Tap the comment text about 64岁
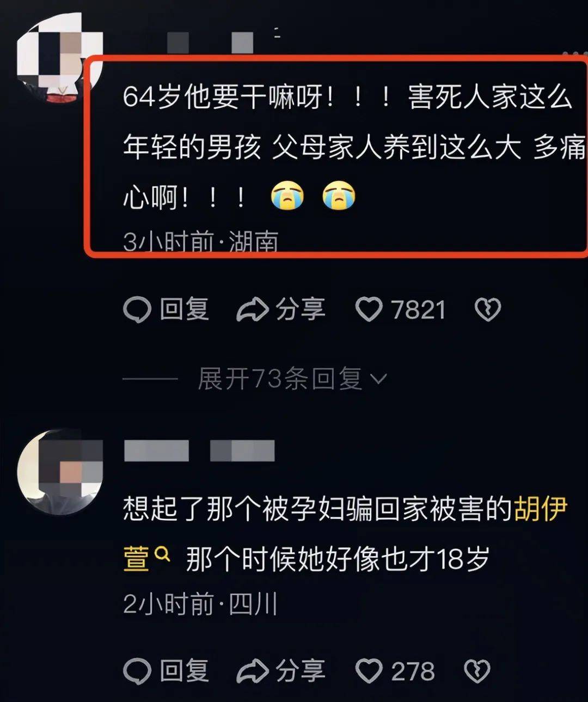 [x=354, y=147]
